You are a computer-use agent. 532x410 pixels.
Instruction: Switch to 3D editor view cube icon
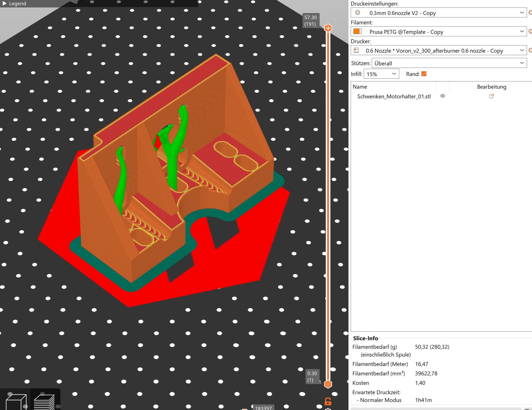pyautogui.click(x=16, y=402)
